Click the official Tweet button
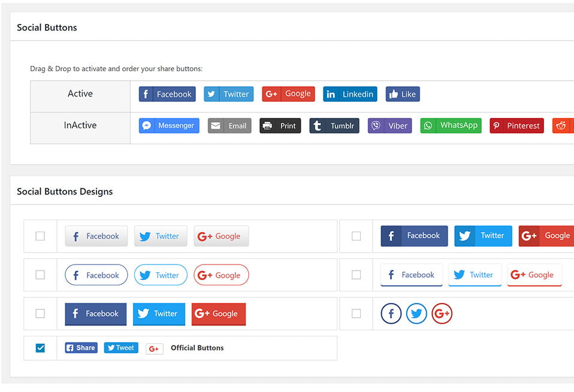The width and height of the screenshot is (574, 392). 121,348
